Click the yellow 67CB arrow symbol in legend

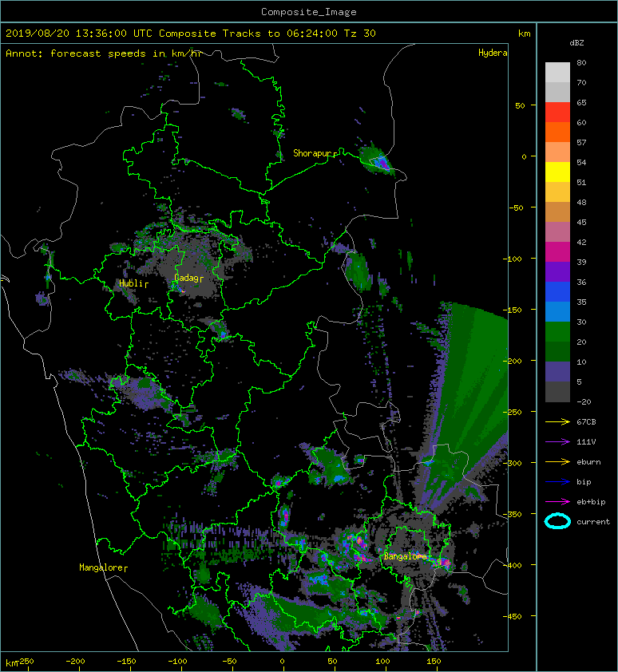tap(557, 421)
